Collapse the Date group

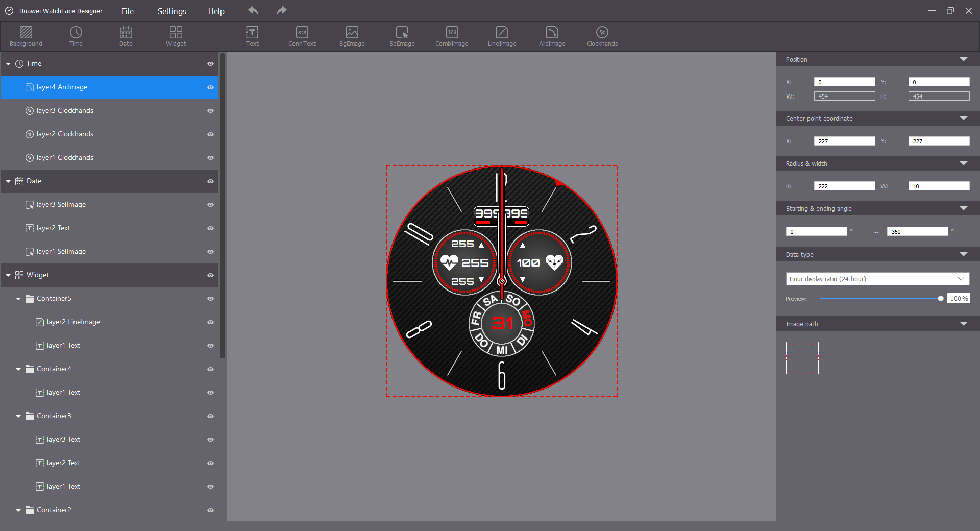pyautogui.click(x=8, y=181)
